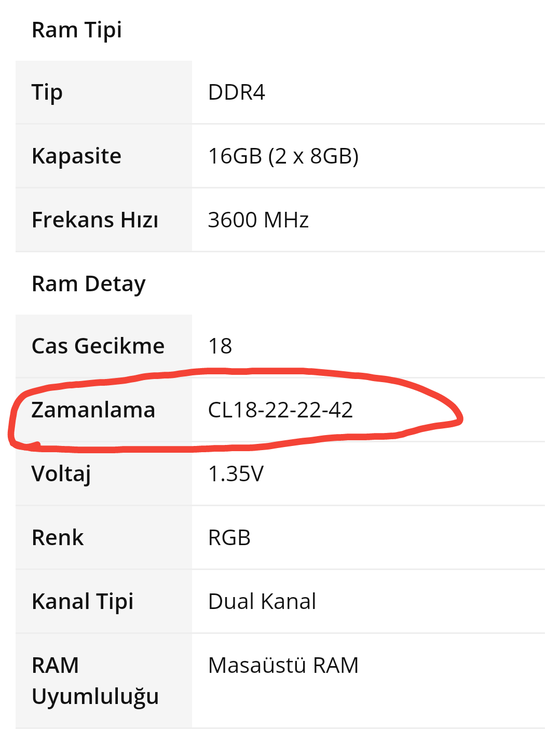The height and width of the screenshot is (731, 560).
Task: Click the Frekans Hızı label
Action: (x=95, y=220)
